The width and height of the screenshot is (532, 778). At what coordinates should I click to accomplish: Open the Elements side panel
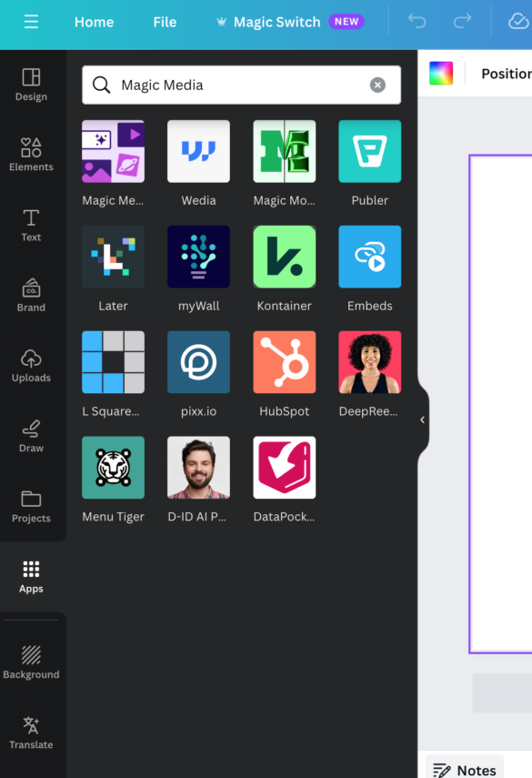(31, 155)
